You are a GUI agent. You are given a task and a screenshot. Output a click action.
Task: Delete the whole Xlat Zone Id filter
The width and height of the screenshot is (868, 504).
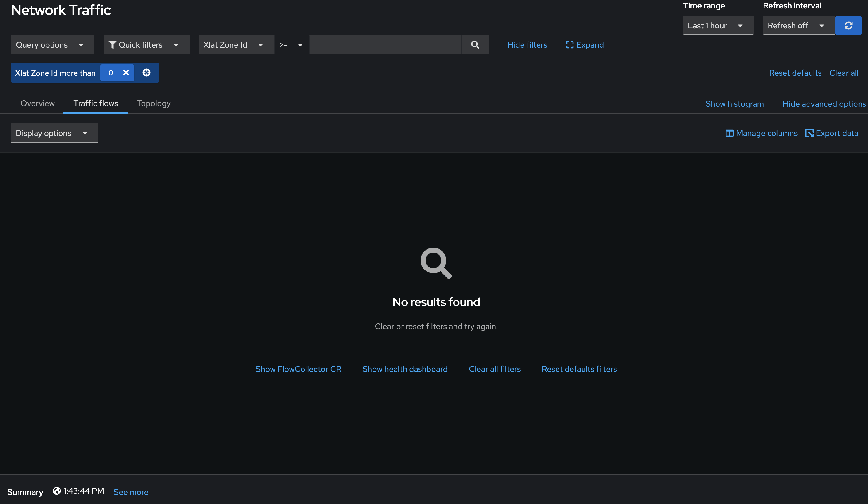pyautogui.click(x=147, y=73)
